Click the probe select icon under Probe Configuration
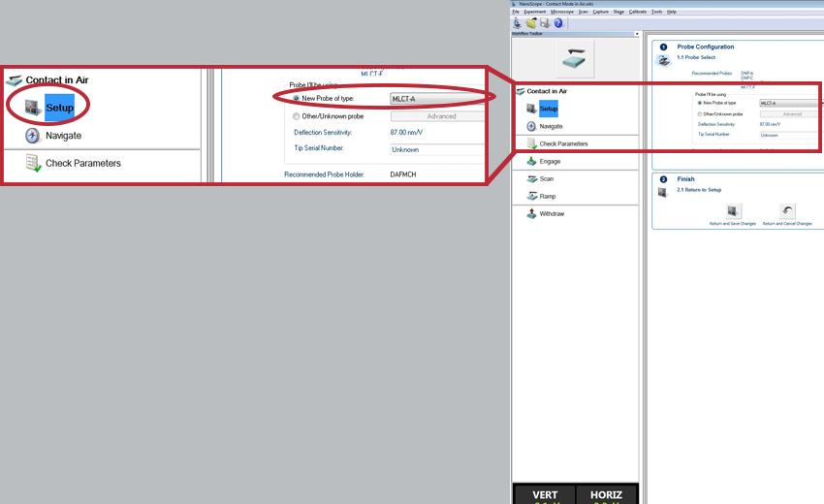Screen dimensions: 824x504 pyautogui.click(x=664, y=61)
